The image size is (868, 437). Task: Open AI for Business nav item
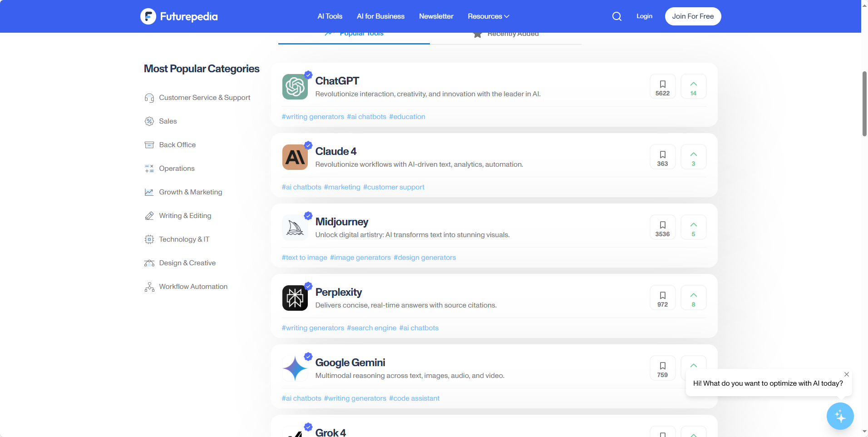(x=380, y=16)
